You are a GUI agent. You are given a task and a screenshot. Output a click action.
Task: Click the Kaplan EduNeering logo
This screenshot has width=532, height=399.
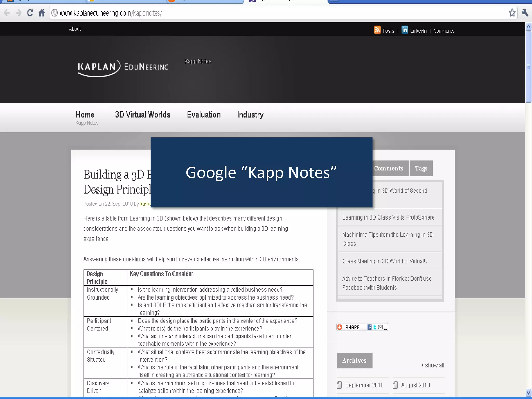(x=123, y=68)
